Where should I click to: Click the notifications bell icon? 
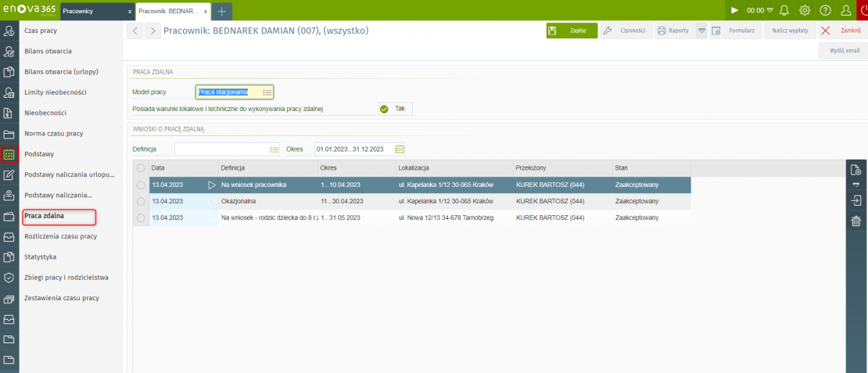784,11
